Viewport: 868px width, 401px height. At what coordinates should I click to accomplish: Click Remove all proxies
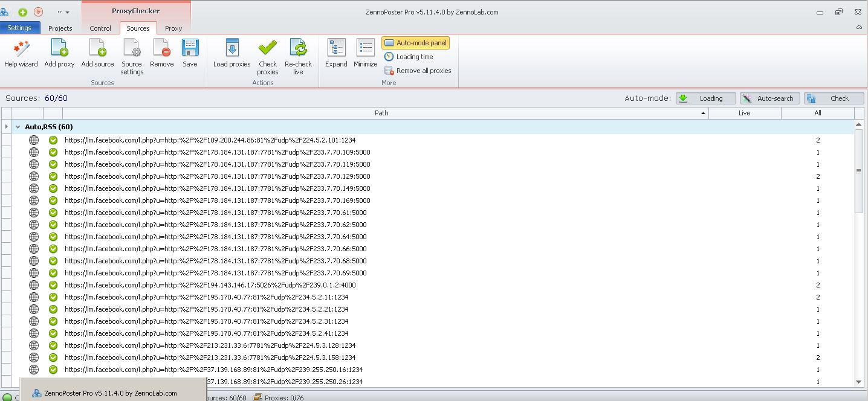coord(418,71)
